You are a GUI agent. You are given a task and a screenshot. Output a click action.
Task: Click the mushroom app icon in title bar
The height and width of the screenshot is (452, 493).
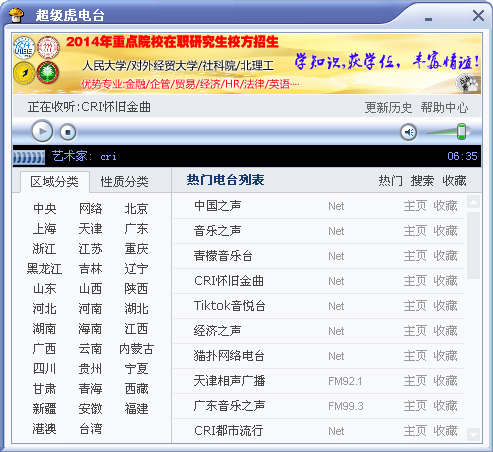point(16,15)
